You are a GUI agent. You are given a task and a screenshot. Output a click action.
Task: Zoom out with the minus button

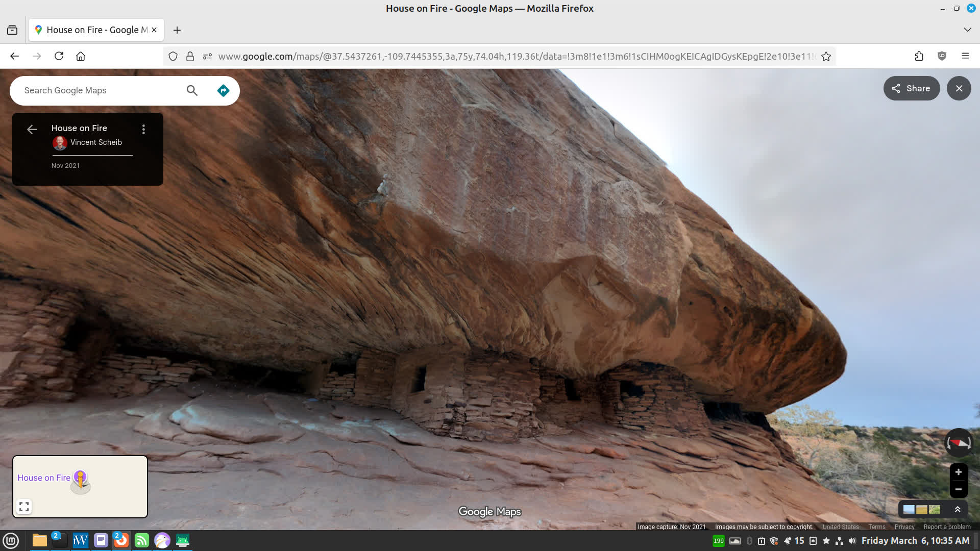pyautogui.click(x=958, y=489)
